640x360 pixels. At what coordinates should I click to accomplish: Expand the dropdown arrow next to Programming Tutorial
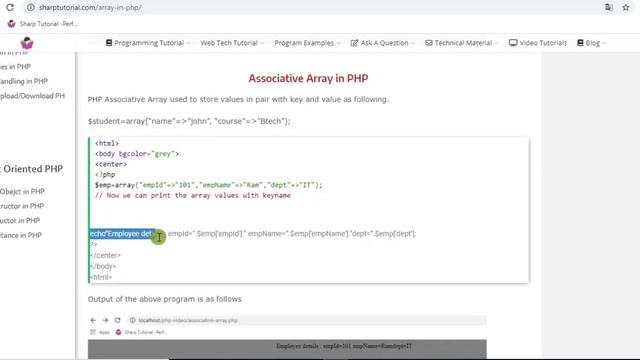pos(188,43)
